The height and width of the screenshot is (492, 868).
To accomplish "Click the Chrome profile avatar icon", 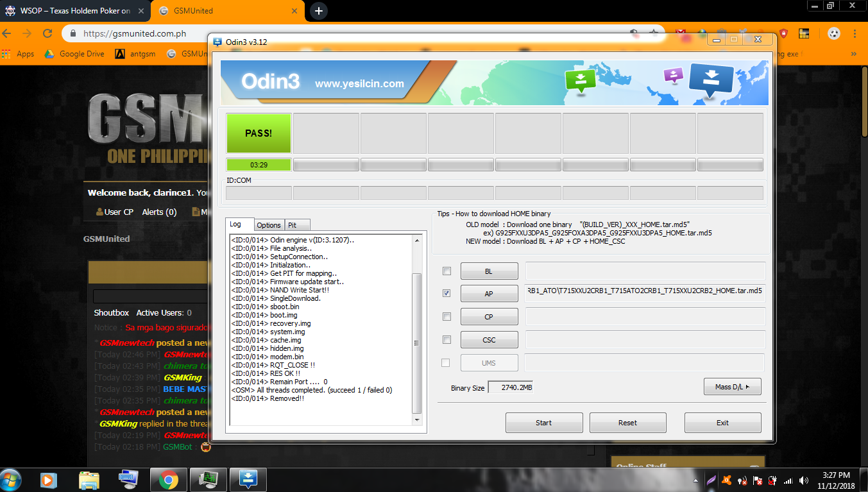I will [x=833, y=33].
